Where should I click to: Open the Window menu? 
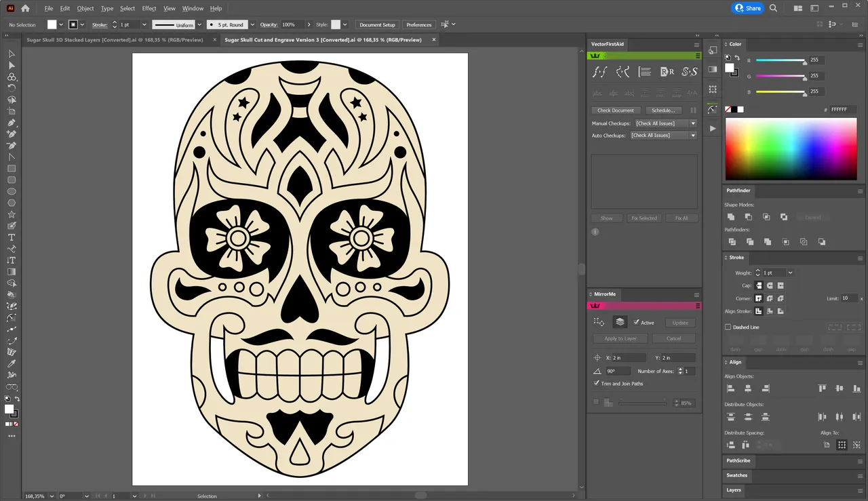193,8
